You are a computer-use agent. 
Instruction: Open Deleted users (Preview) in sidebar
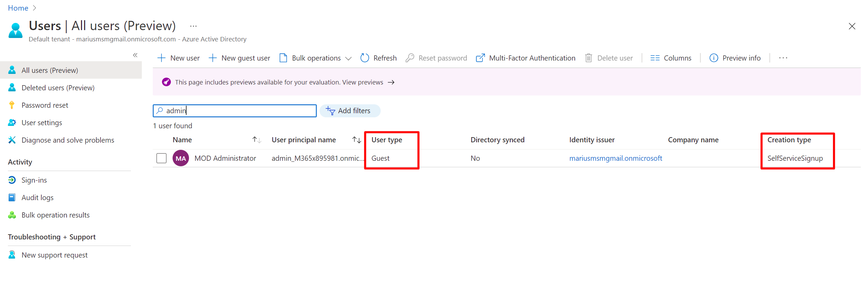coord(58,88)
